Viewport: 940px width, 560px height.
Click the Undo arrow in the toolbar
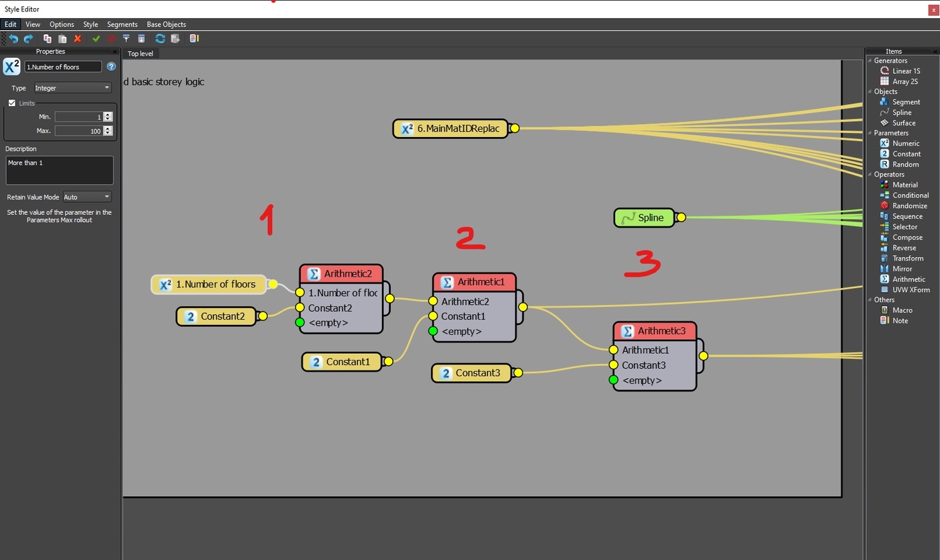click(13, 39)
